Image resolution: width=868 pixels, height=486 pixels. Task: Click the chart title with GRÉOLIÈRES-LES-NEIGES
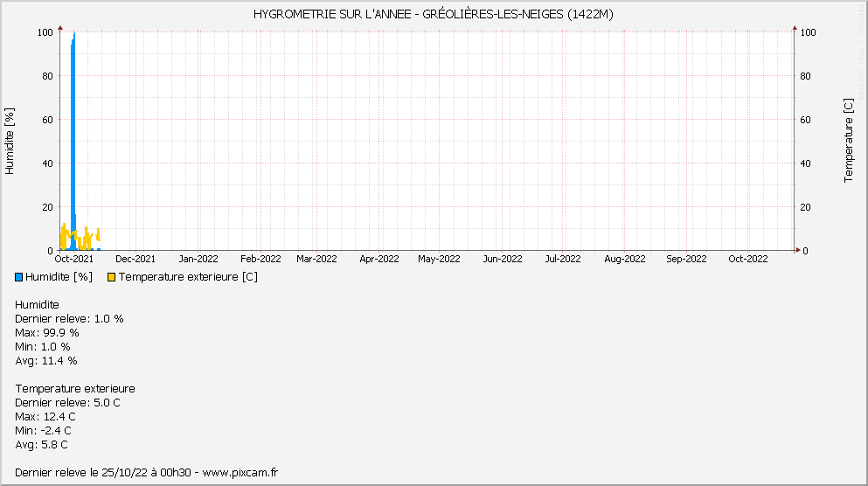[x=434, y=14]
